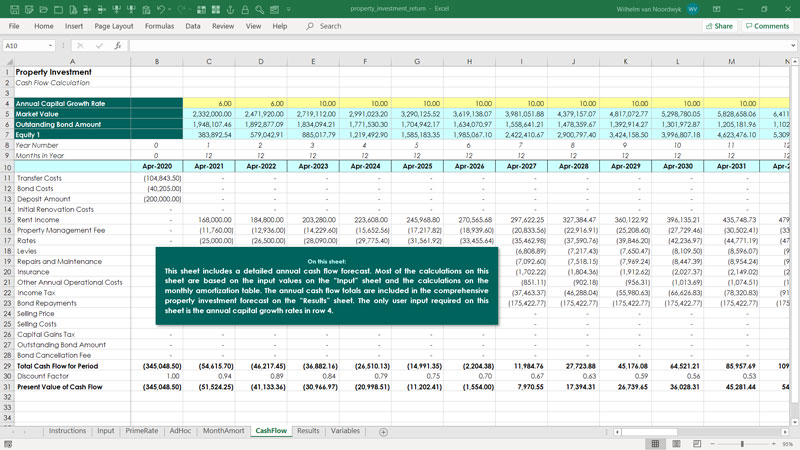Switch to the PrimeRate sheet tab
Viewport: 800px width, 450px height.
click(x=141, y=431)
